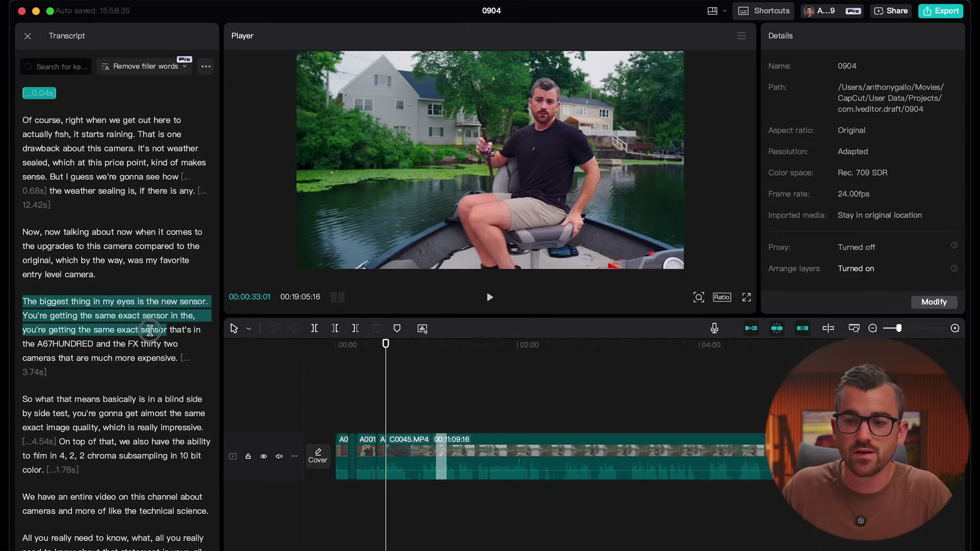Play the video in the Player
The height and width of the screenshot is (551, 980).
tap(489, 297)
